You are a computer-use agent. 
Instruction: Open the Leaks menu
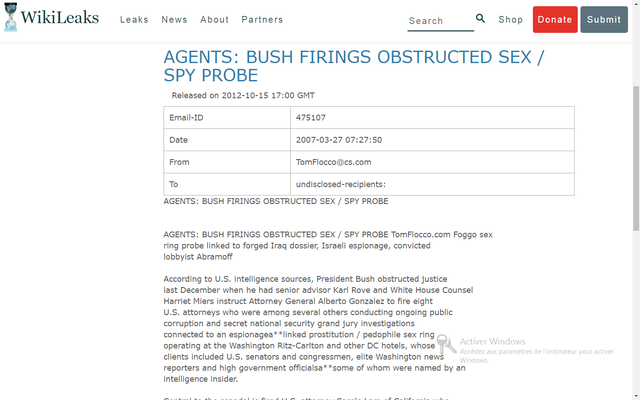pyautogui.click(x=134, y=20)
